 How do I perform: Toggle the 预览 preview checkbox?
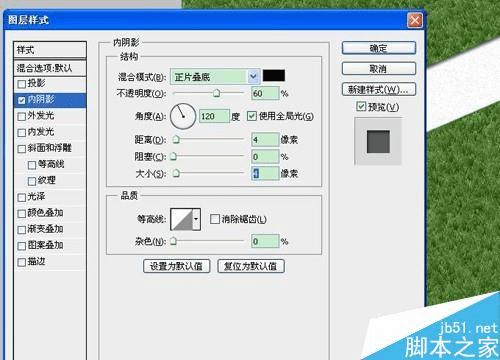(361, 107)
